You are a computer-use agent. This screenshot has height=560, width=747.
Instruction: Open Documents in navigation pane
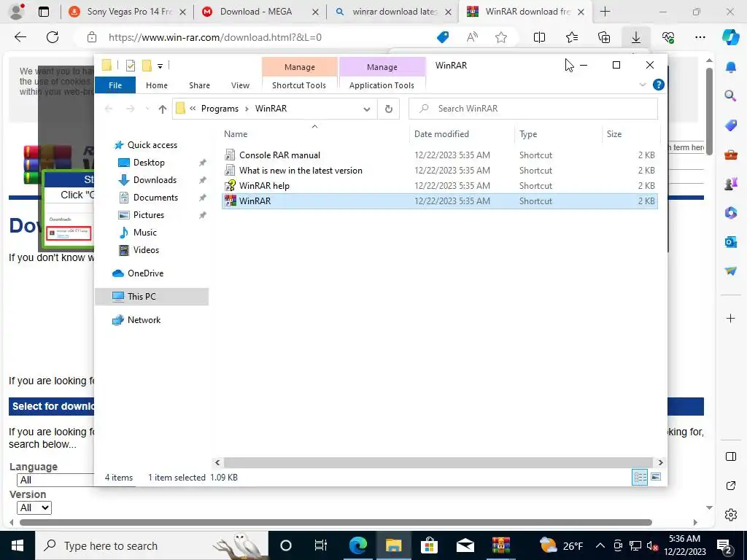(x=155, y=198)
